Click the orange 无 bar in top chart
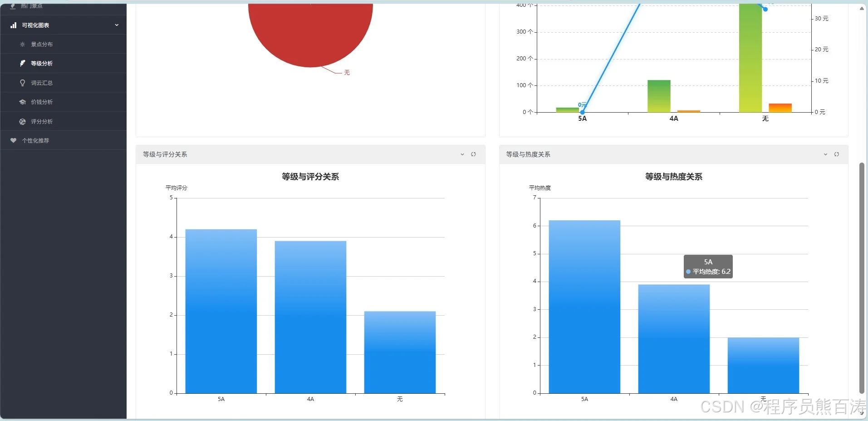The image size is (868, 421). (780, 108)
